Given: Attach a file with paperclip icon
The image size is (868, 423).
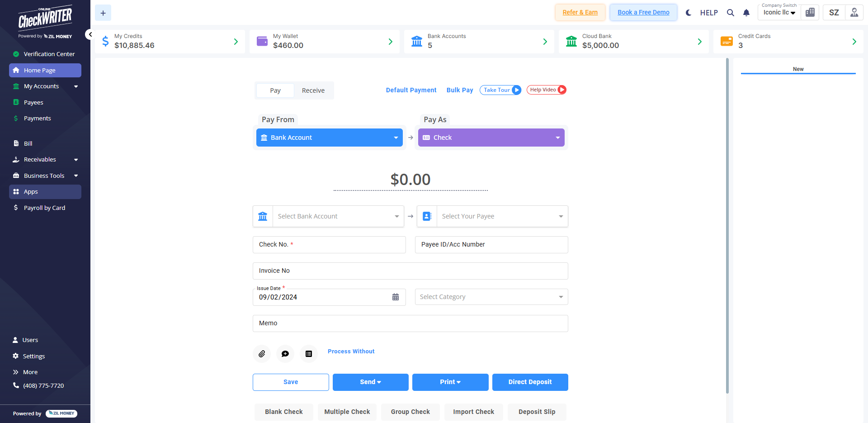Looking at the screenshot, I should pos(262,354).
